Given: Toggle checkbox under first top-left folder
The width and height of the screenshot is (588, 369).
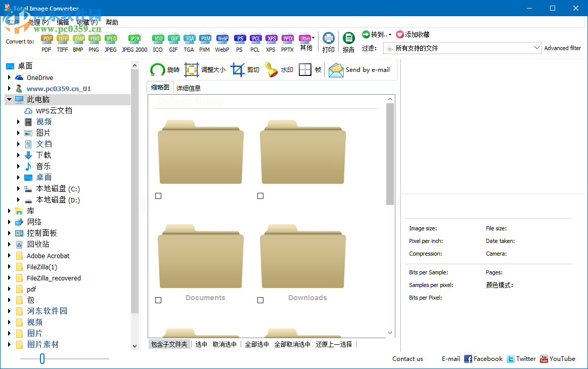Looking at the screenshot, I should click(x=158, y=196).
